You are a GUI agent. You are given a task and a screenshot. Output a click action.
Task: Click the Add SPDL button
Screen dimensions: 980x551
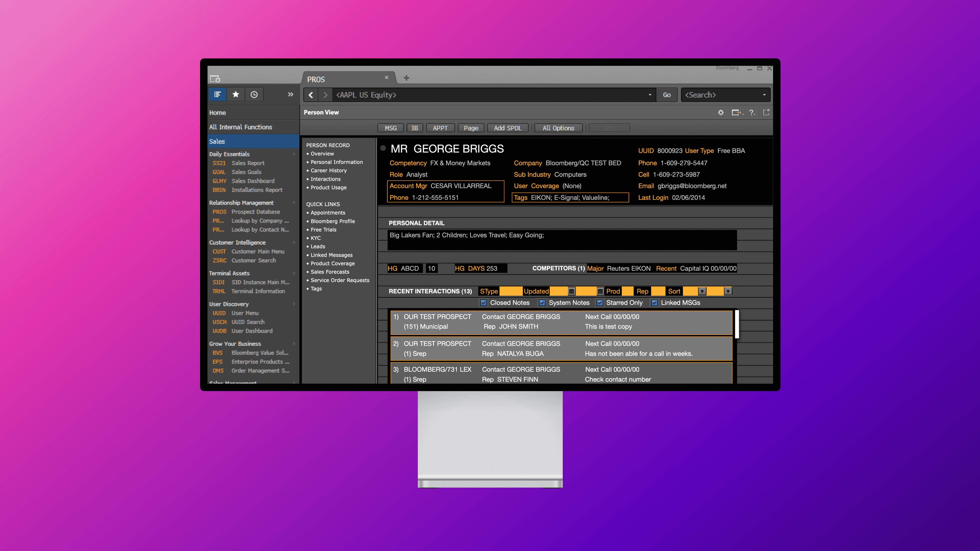point(508,128)
